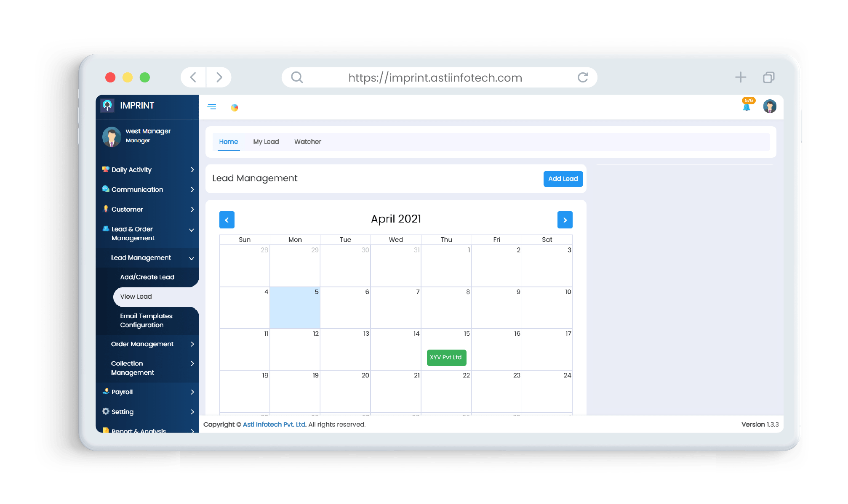Navigate to next month using arrow
Screen dimensions: 848x504
click(x=565, y=220)
